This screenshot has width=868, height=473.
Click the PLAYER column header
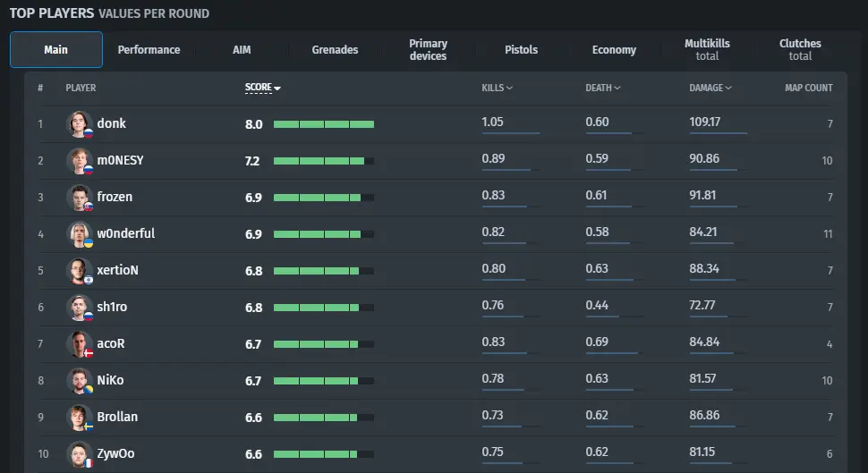click(x=81, y=88)
